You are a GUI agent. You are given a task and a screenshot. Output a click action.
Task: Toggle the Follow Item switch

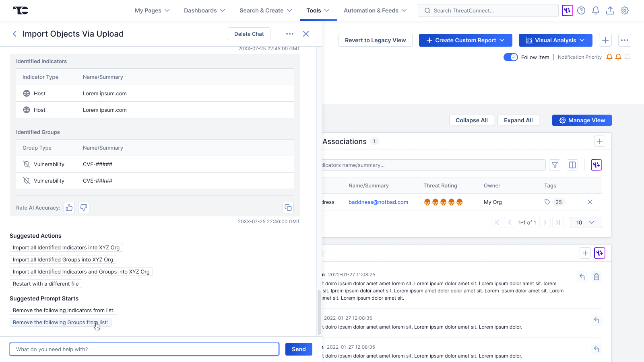[511, 57]
